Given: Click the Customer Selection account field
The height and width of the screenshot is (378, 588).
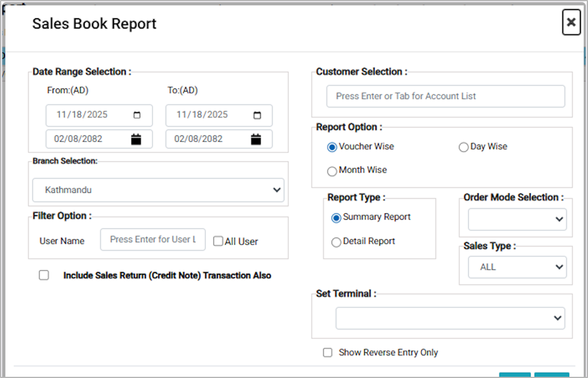Looking at the screenshot, I should coord(445,96).
